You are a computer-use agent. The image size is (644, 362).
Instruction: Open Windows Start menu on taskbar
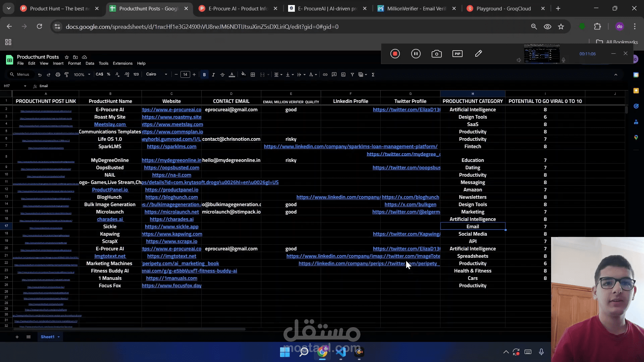(285, 352)
